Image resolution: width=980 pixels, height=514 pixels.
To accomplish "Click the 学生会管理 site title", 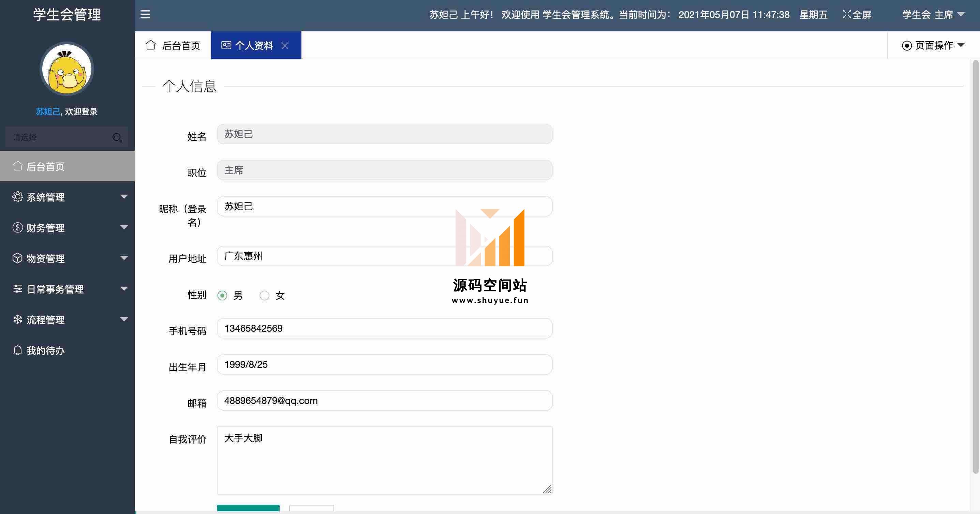I will point(67,14).
